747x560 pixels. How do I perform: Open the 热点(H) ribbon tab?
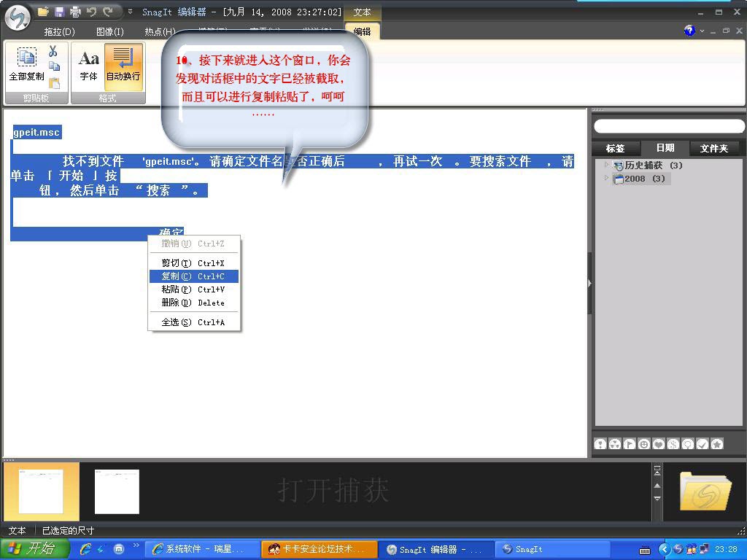[x=160, y=32]
